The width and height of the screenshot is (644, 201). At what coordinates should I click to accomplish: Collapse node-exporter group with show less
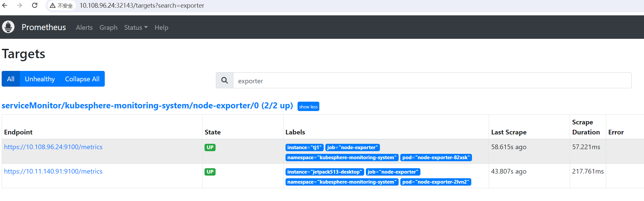(x=308, y=107)
